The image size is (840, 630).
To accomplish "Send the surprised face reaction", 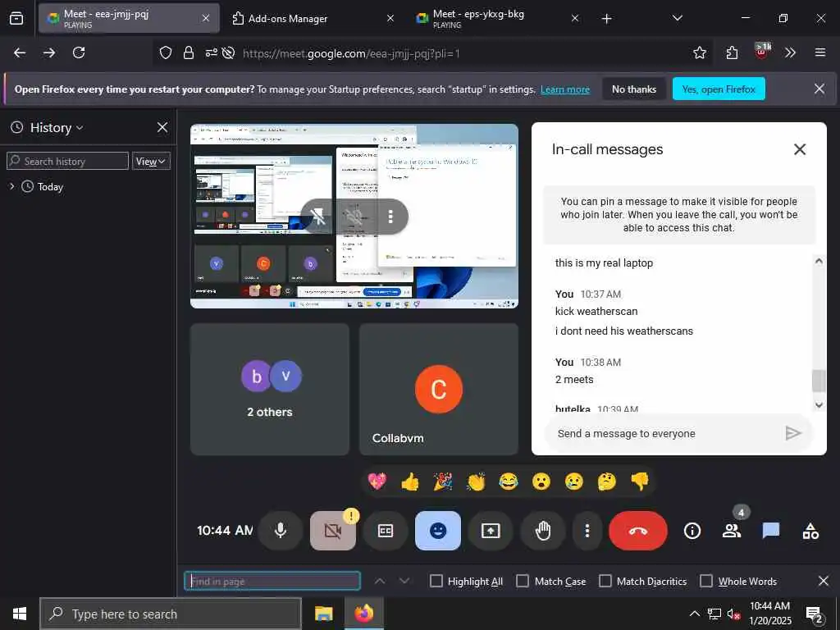I will (x=541, y=481).
